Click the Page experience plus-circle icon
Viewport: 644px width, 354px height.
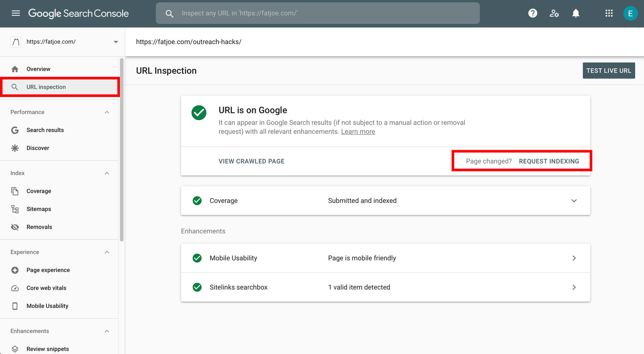click(15, 270)
